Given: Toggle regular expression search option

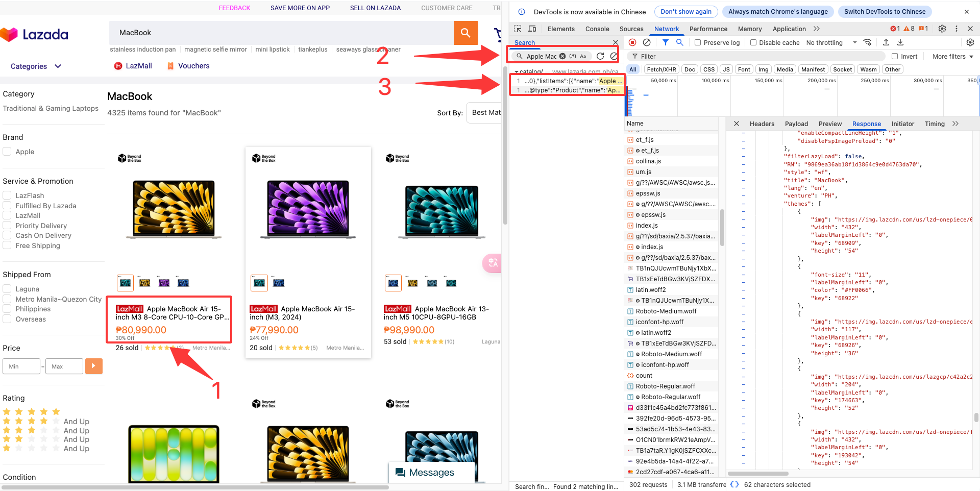Looking at the screenshot, I should point(573,56).
